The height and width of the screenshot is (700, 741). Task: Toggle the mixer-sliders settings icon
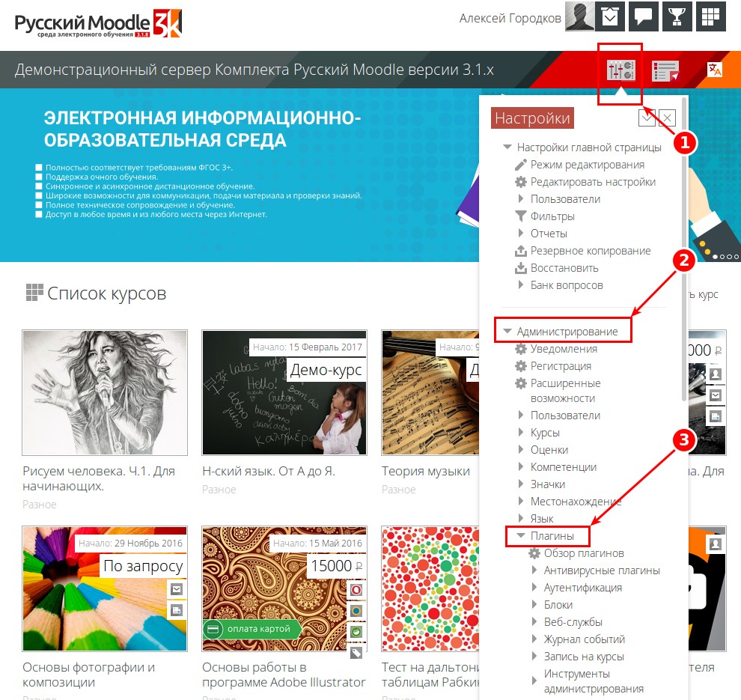point(621,70)
